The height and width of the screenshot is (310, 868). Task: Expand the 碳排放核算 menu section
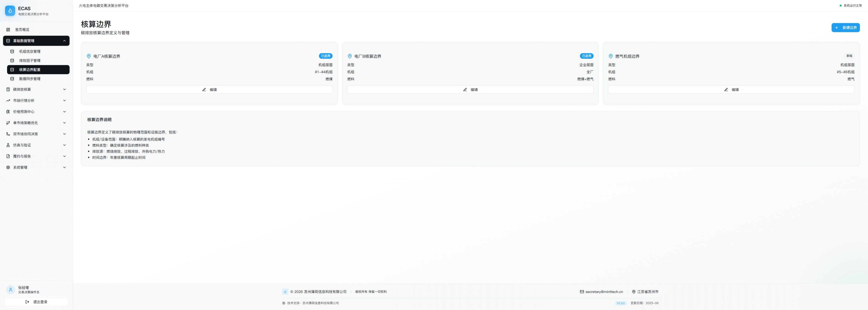click(64, 89)
